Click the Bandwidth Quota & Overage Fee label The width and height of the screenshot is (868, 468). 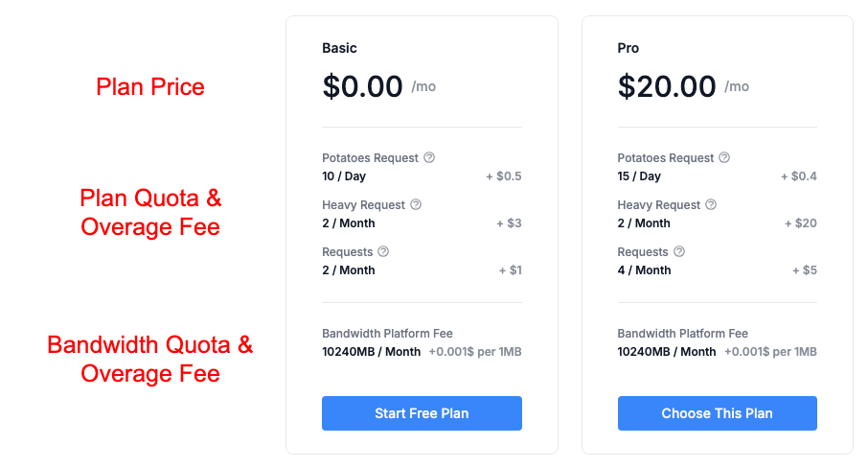pos(150,359)
